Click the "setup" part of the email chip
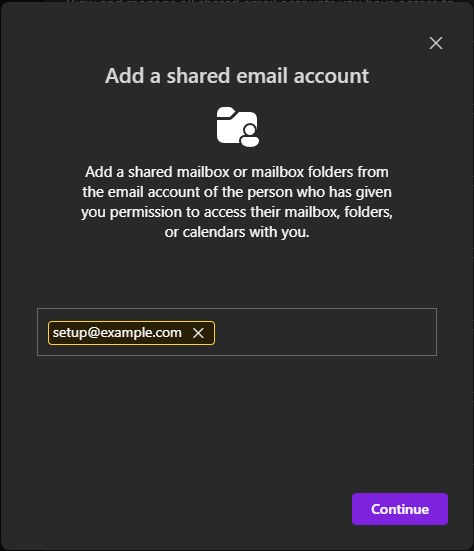Viewport: 474px width, 551px height. click(x=70, y=333)
